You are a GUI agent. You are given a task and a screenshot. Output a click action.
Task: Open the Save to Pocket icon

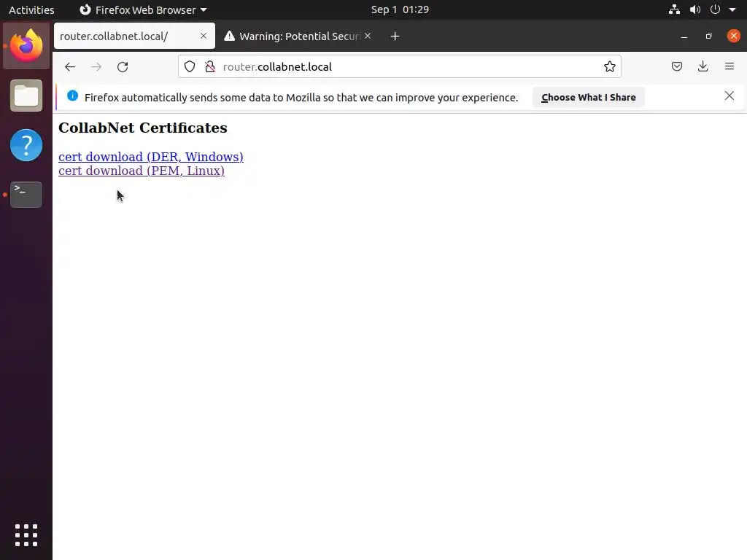pos(676,66)
